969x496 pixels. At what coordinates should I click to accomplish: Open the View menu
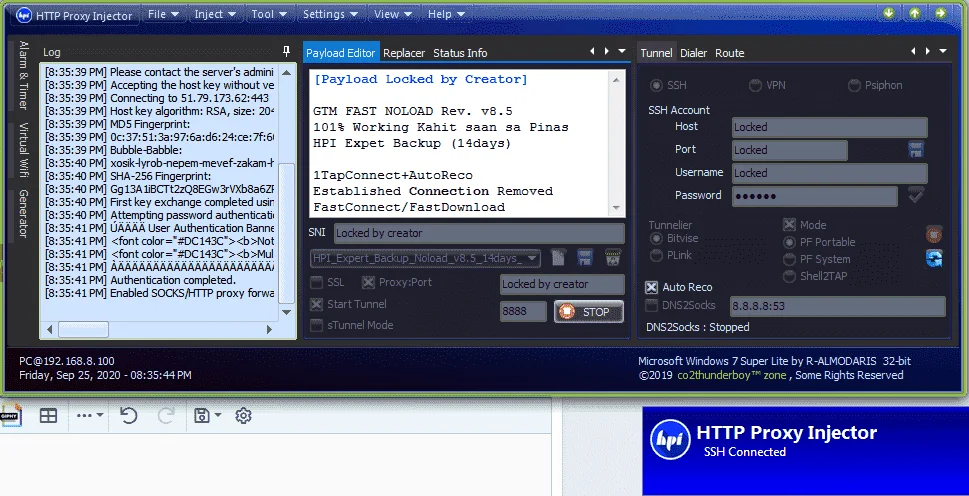(392, 14)
